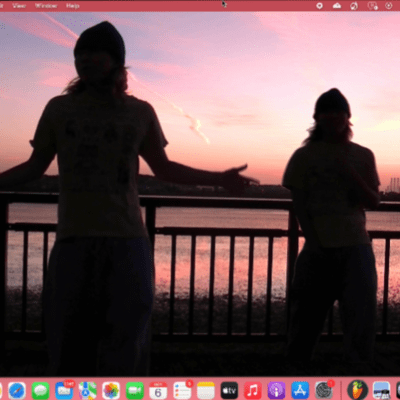400x400 pixels.
Task: Open the App Store
Action: [300, 390]
